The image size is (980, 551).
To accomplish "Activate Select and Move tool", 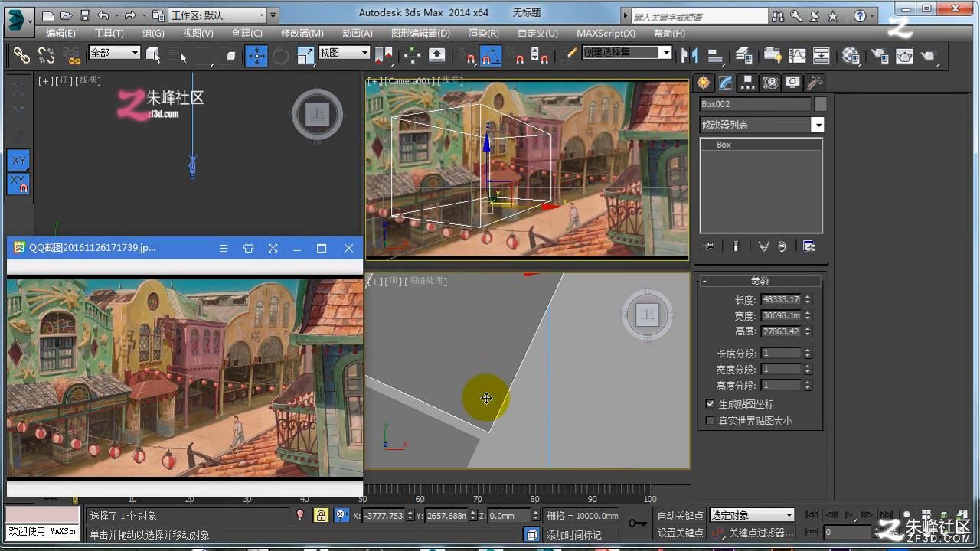I will click(x=256, y=55).
